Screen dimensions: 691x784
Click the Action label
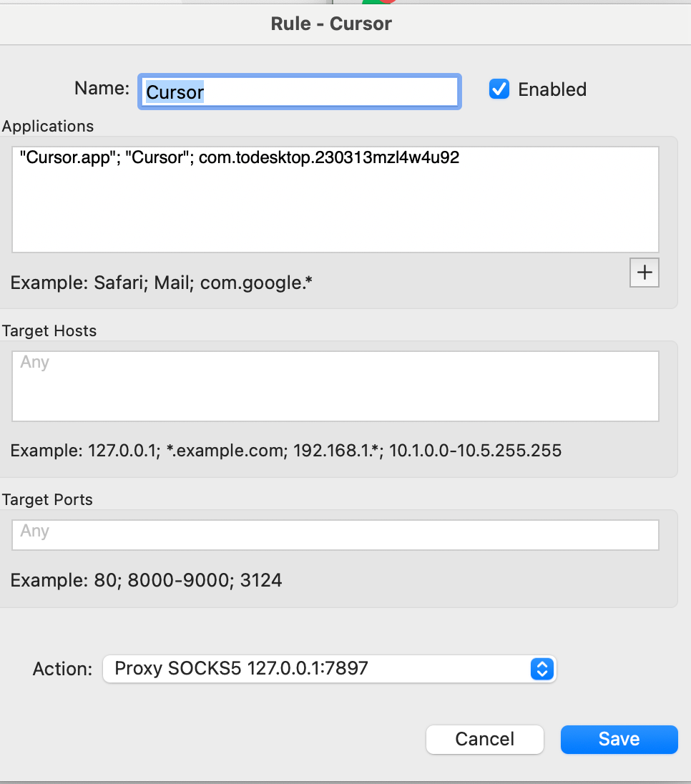point(62,669)
